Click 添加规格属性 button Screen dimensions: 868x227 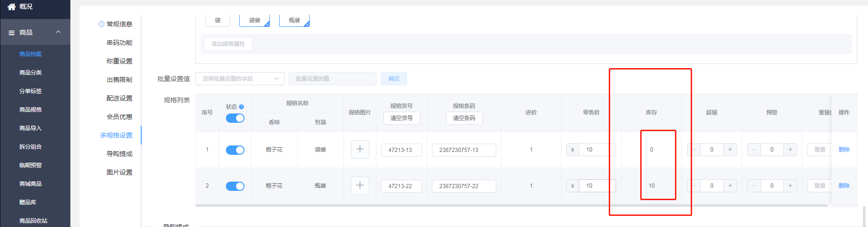pyautogui.click(x=228, y=44)
